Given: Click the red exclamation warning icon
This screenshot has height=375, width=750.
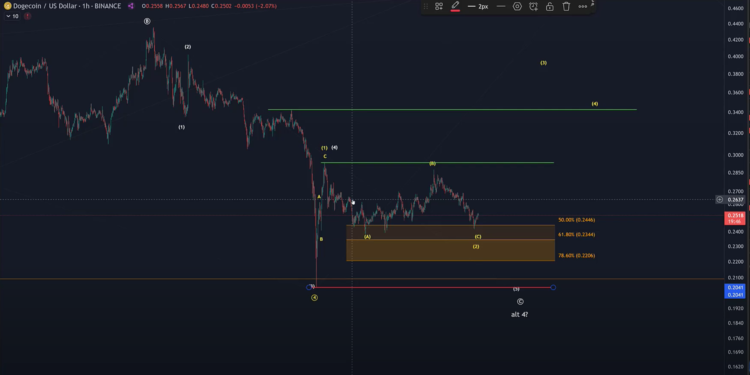Looking at the screenshot, I should [x=27, y=16].
